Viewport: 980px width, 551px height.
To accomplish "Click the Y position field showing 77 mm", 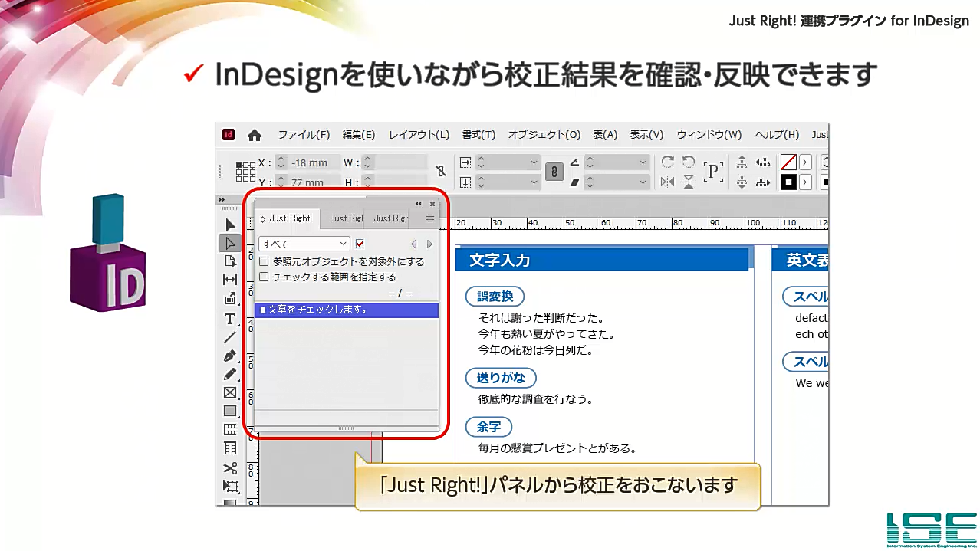I will point(314,182).
